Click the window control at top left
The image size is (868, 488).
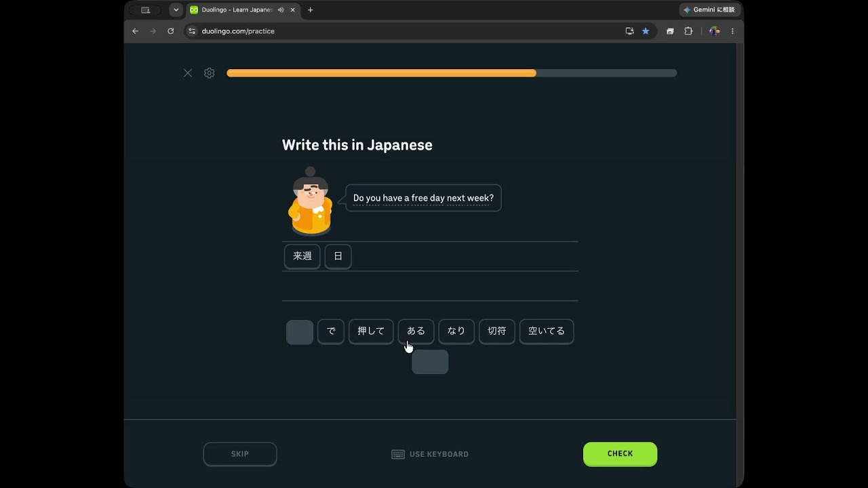[145, 10]
